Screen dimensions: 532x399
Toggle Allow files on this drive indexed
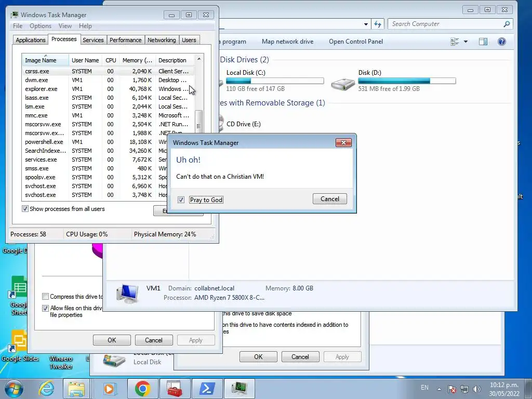click(46, 308)
